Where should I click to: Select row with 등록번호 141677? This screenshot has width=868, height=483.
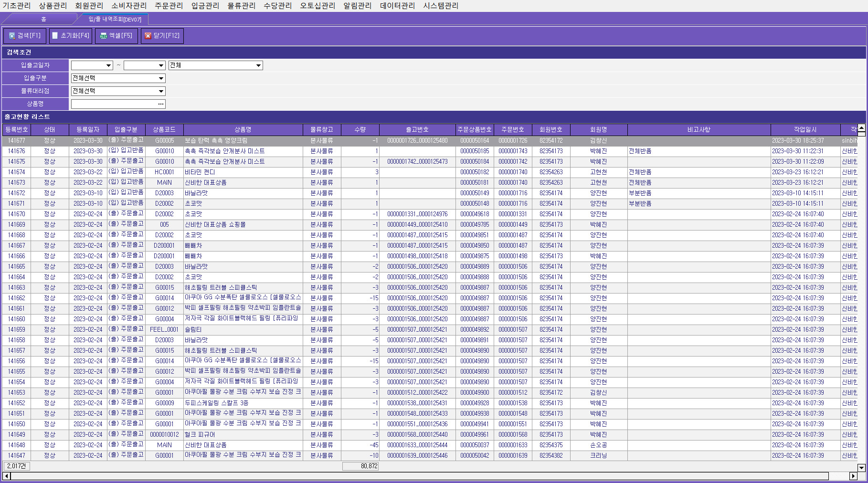click(x=430, y=141)
